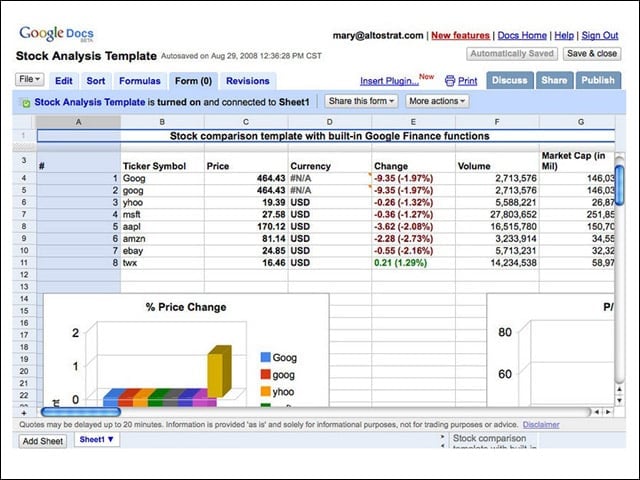Click the ticker cell 'msft'
Viewport: 640px width, 480px height.
162,214
